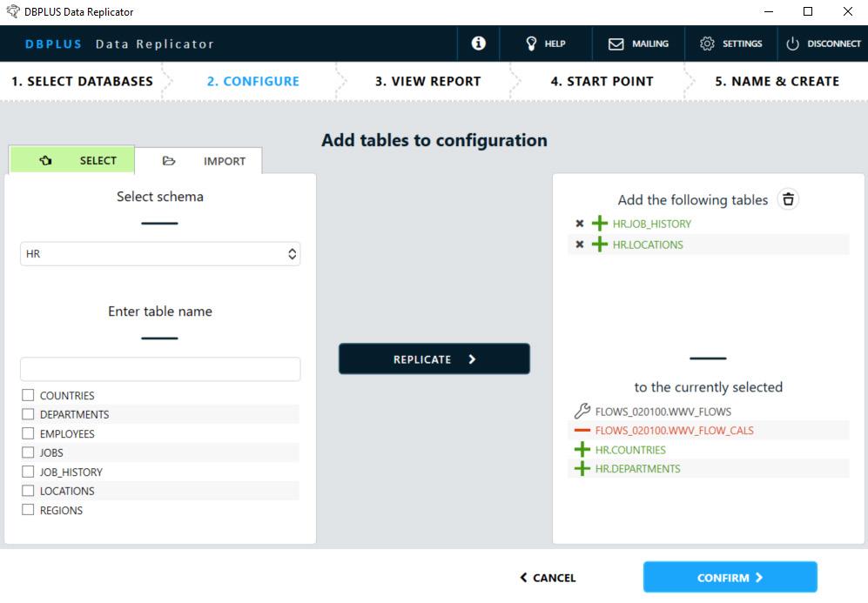The height and width of the screenshot is (603, 868).
Task: Open Help from header text
Action: [x=555, y=44]
